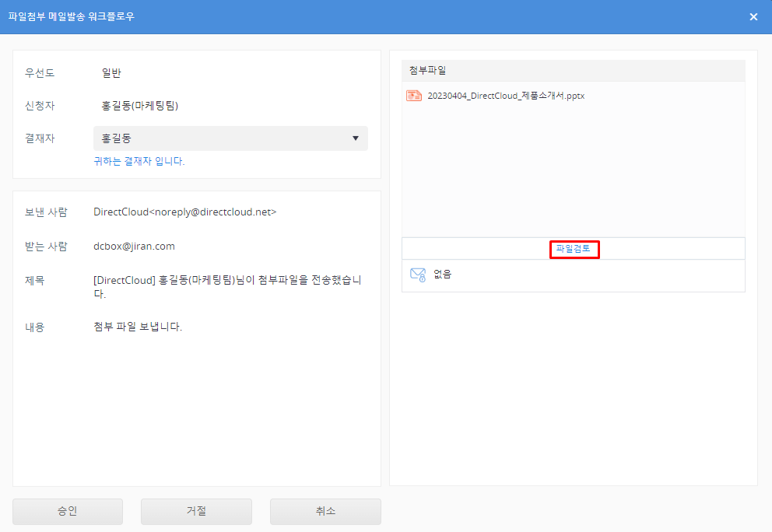Click the 제목 label
This screenshot has height=532, width=772.
coord(35,281)
